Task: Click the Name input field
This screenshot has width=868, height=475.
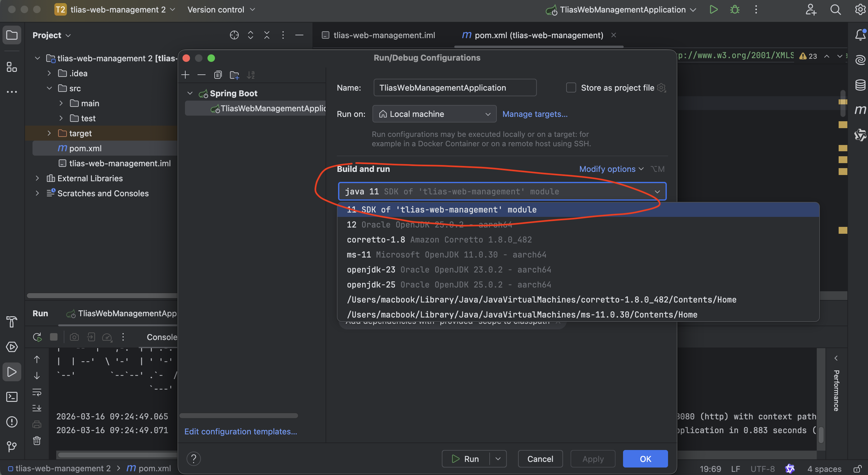Action: pyautogui.click(x=455, y=87)
